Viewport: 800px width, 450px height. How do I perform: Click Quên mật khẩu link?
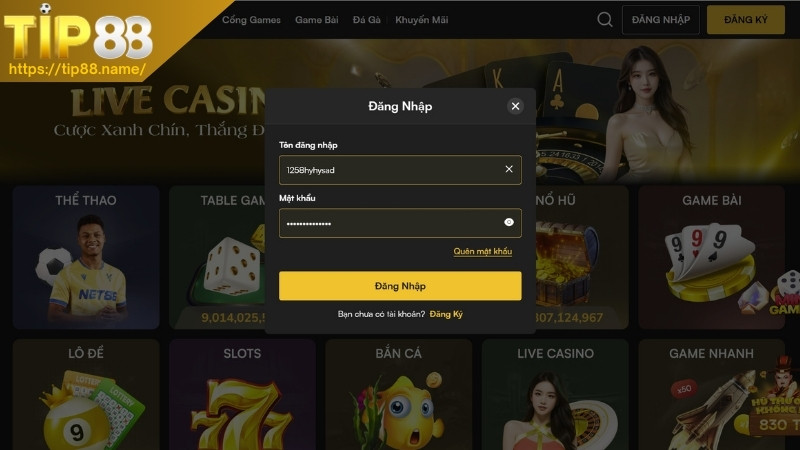click(x=483, y=251)
